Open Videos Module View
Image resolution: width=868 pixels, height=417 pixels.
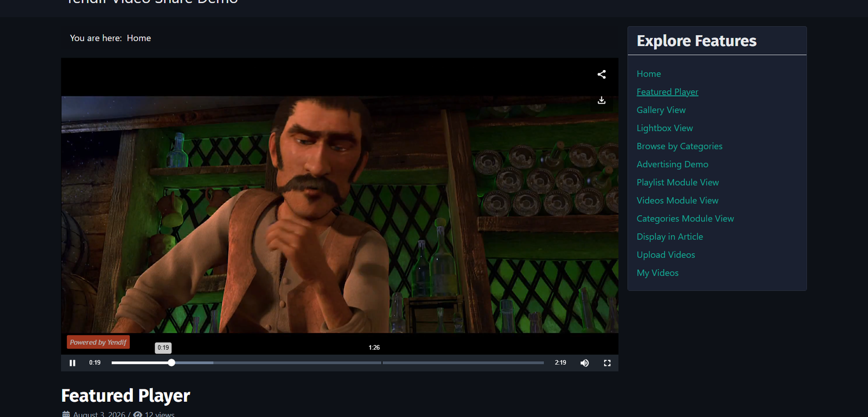[678, 200]
